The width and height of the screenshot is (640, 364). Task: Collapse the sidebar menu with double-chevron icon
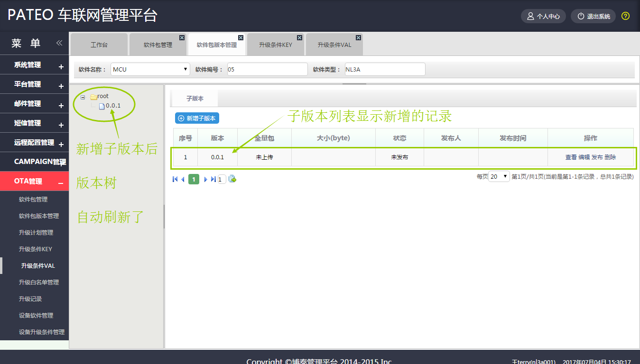[59, 43]
